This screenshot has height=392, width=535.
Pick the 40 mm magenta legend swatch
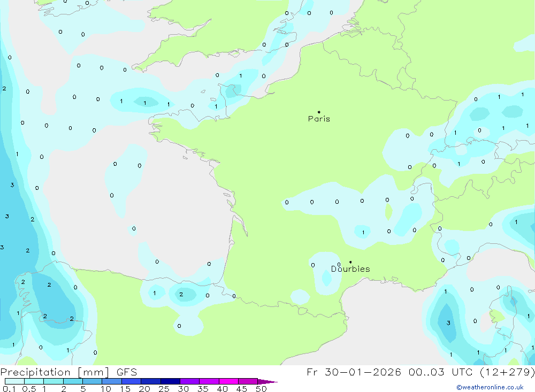[228, 381]
